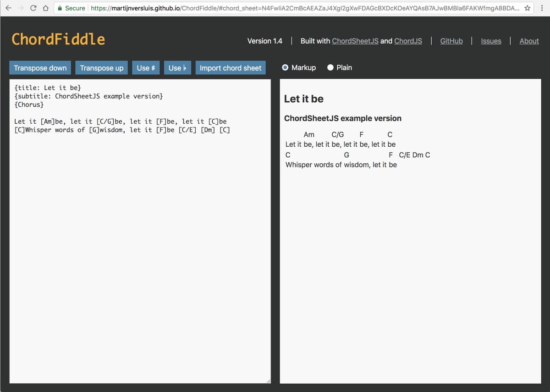The height and width of the screenshot is (392, 550).
Task: Open the ChordSheetJS link
Action: tap(355, 41)
